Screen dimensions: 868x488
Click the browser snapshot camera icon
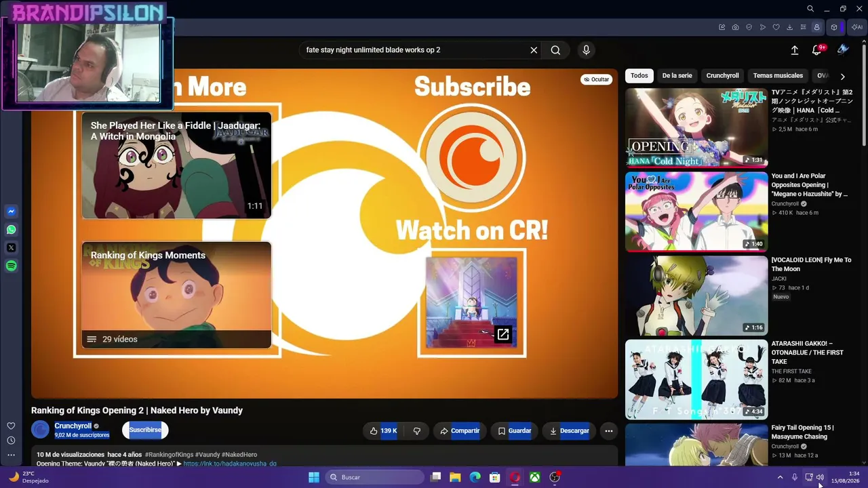(x=736, y=27)
